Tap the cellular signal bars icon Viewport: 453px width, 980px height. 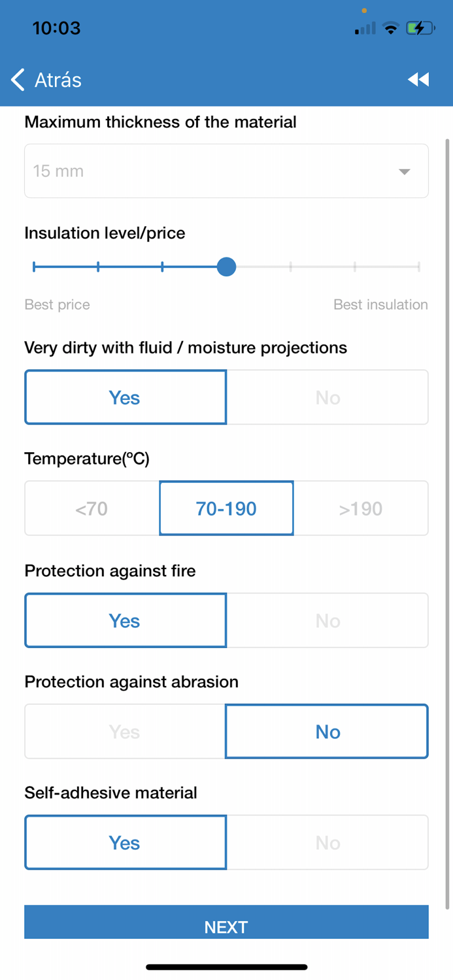[365, 29]
